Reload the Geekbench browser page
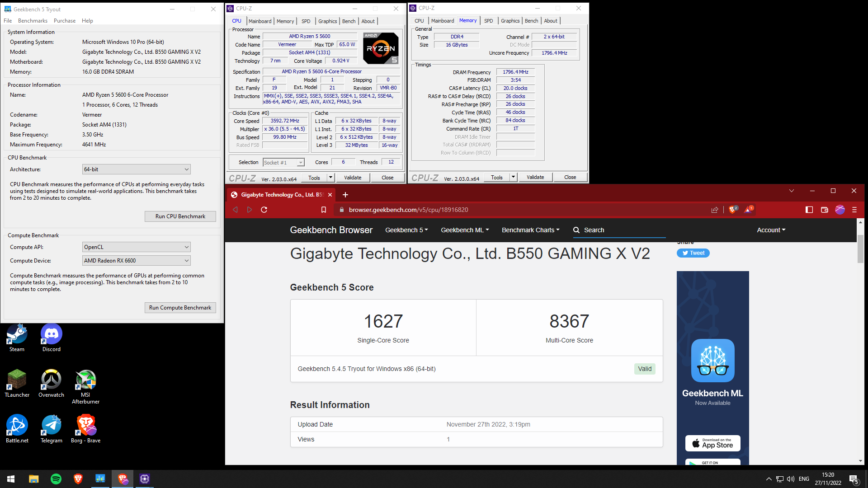Image resolution: width=868 pixels, height=488 pixels. click(264, 210)
